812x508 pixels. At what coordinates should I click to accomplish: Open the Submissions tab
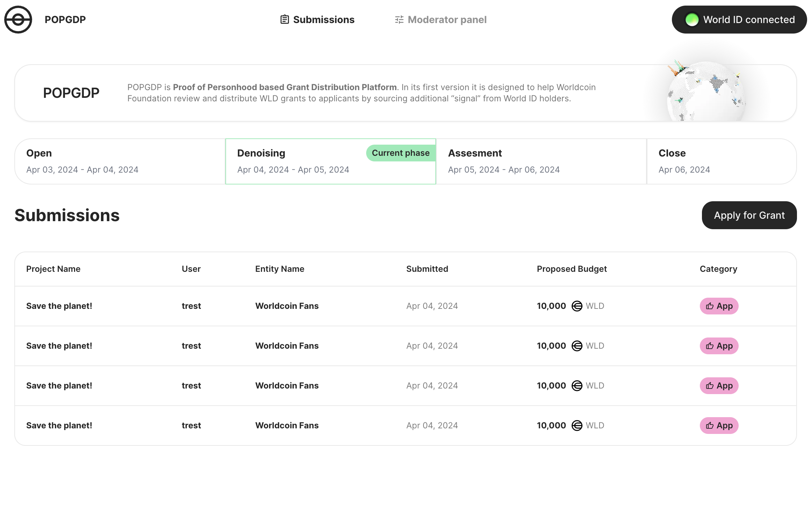[323, 20]
